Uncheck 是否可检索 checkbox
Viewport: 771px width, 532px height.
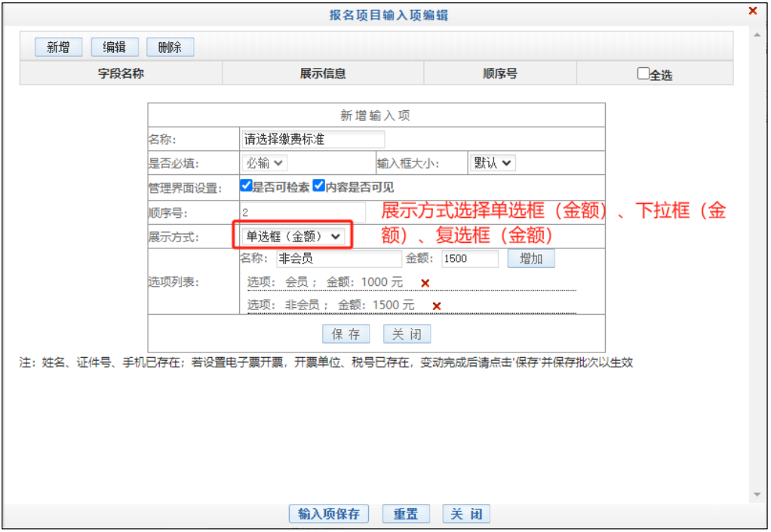pyautogui.click(x=245, y=186)
